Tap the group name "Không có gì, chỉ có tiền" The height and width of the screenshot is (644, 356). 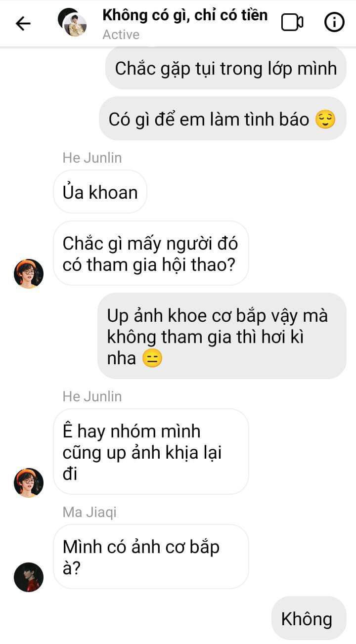(185, 15)
